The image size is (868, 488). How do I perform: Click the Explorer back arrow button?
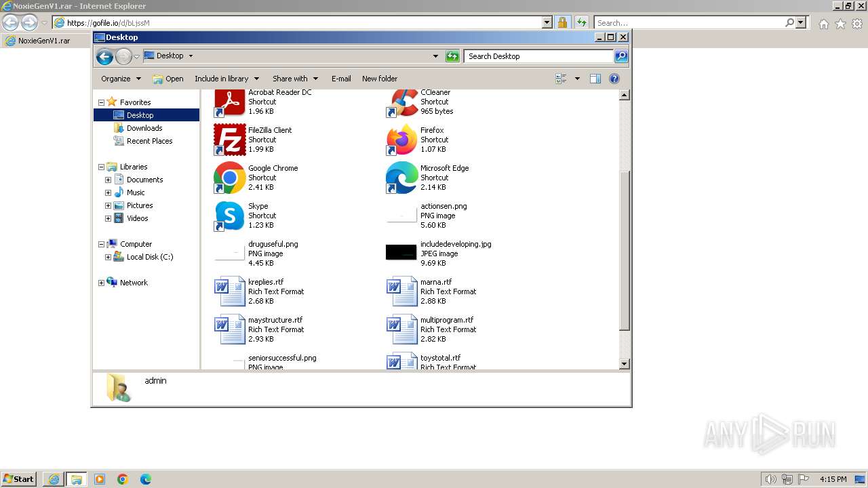pos(104,56)
